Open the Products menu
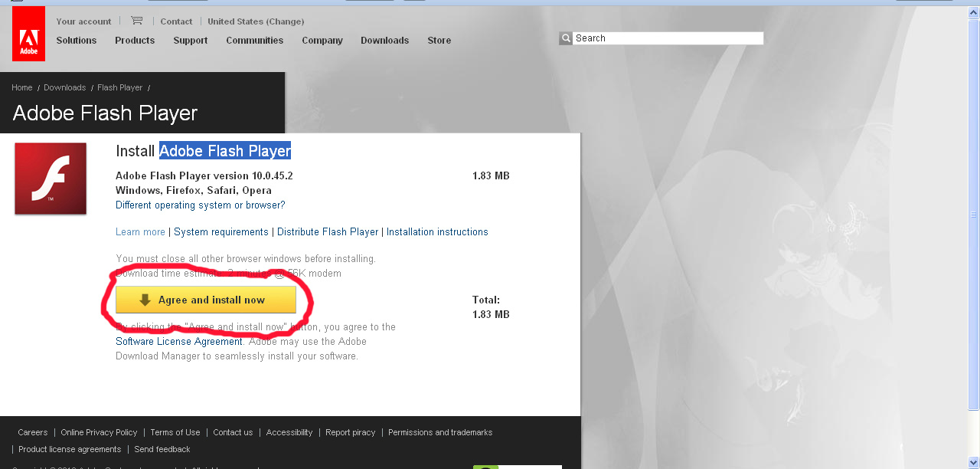 135,41
